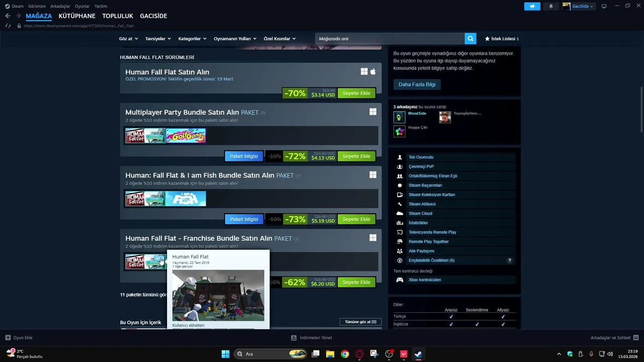Expand the Göz at store menu
The height and width of the screenshot is (362, 644).
128,39
